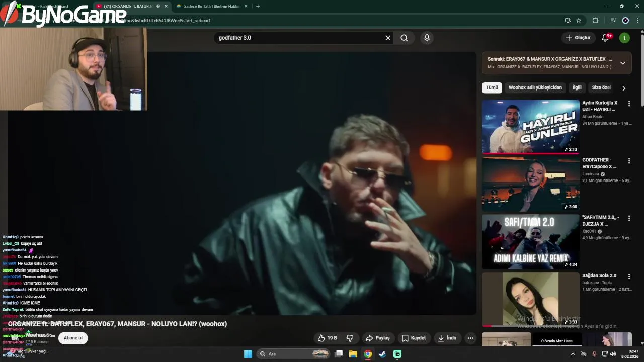Switch to Chrome on the taskbar
This screenshot has width=644, height=362.
368,354
